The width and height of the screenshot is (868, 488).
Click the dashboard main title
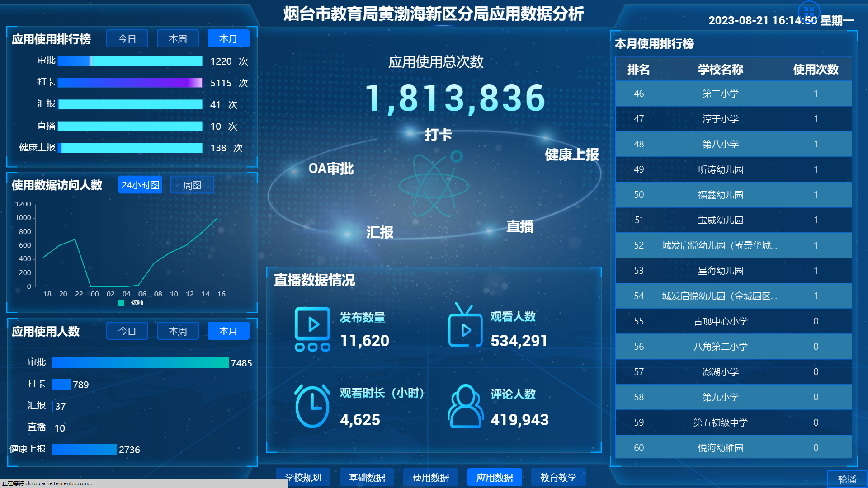434,14
